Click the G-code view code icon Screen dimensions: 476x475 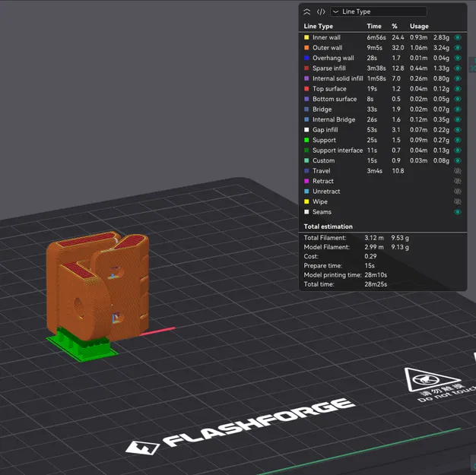(321, 12)
